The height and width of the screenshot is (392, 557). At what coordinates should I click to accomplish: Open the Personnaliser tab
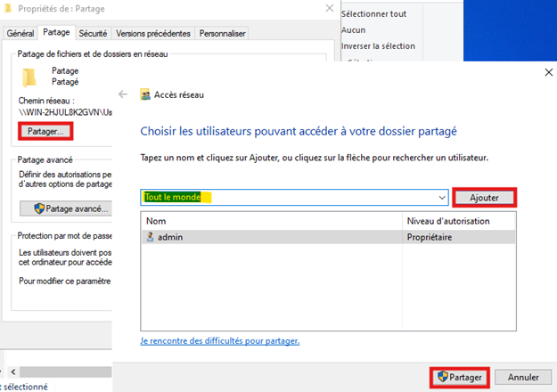coord(222,33)
